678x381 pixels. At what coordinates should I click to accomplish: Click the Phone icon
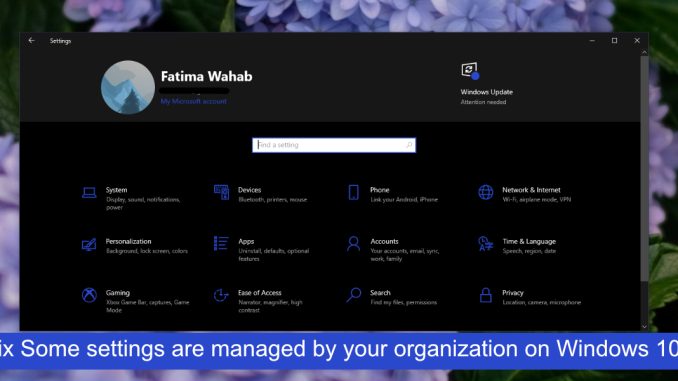354,192
